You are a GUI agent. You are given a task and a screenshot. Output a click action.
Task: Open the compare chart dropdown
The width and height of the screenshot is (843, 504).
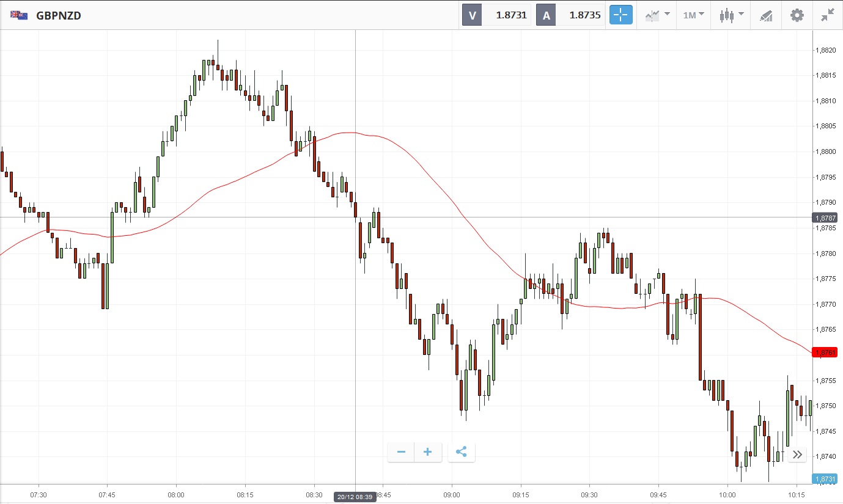click(657, 15)
